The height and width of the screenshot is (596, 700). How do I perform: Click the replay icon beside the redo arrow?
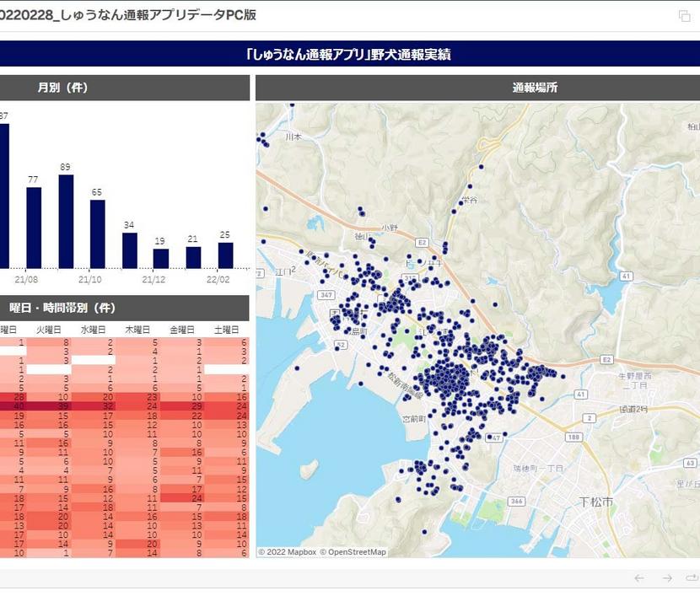coord(692,578)
